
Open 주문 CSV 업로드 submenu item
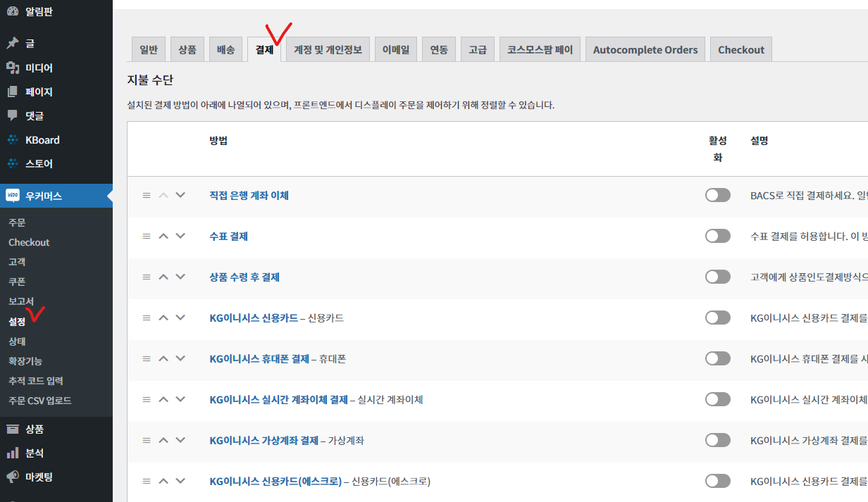coord(39,401)
